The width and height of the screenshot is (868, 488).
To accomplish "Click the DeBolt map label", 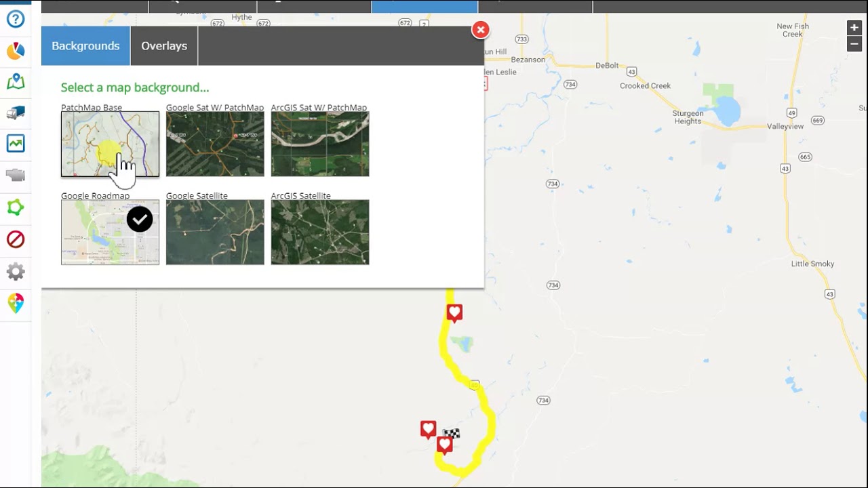I will coord(607,66).
